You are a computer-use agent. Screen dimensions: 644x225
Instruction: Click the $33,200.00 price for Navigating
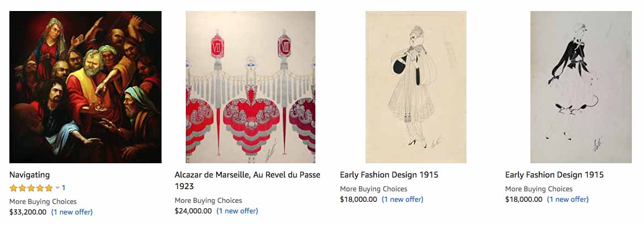(x=28, y=212)
